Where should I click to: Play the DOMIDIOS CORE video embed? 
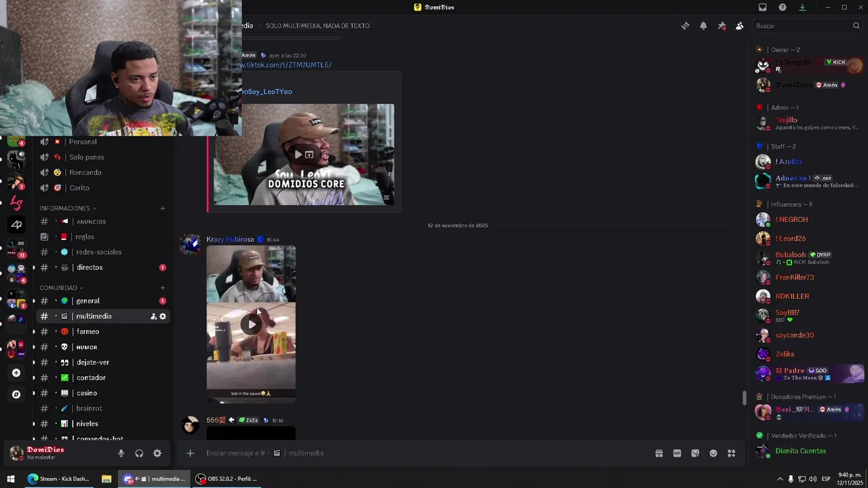(x=298, y=155)
